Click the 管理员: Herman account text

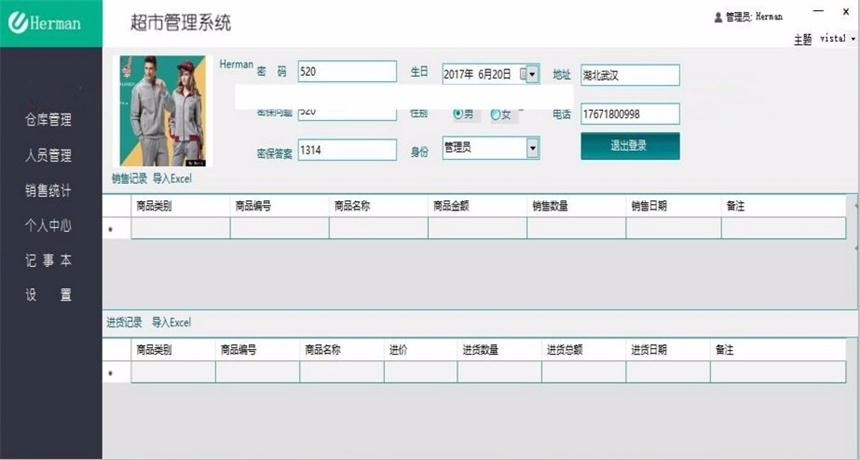[x=754, y=17]
